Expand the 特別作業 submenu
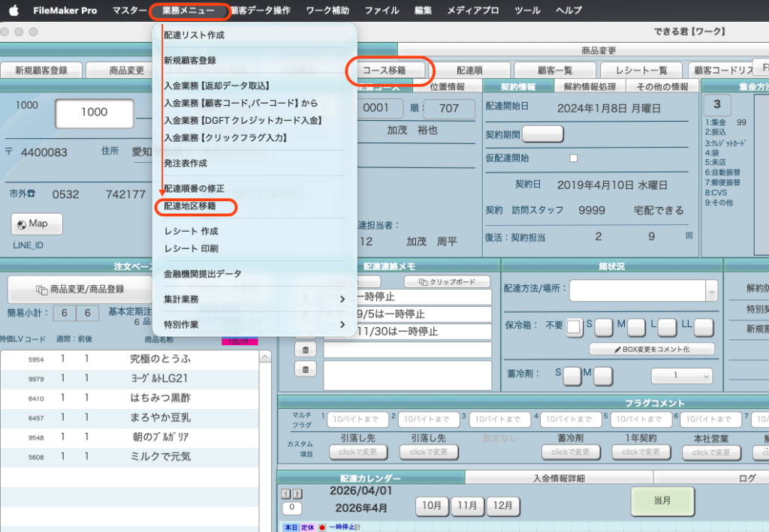Image resolution: width=769 pixels, height=532 pixels. click(254, 325)
